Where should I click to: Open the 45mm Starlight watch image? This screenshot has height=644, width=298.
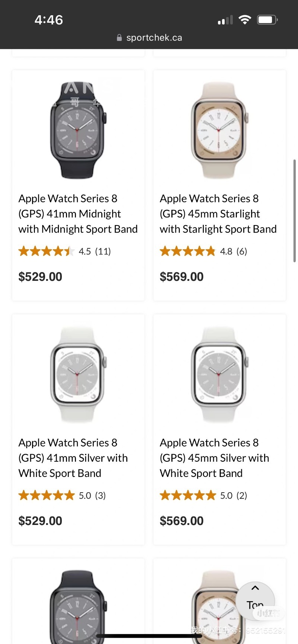point(219,130)
